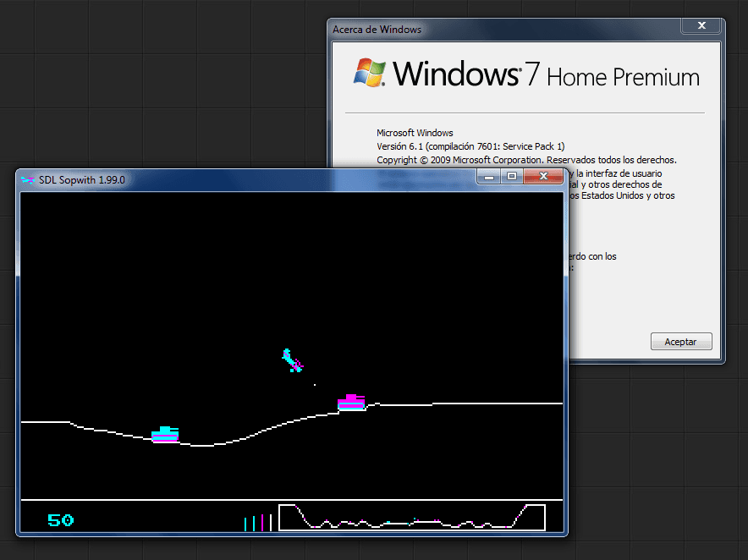
Task: Click the Windows flag logo in the dialog
Action: click(x=370, y=73)
